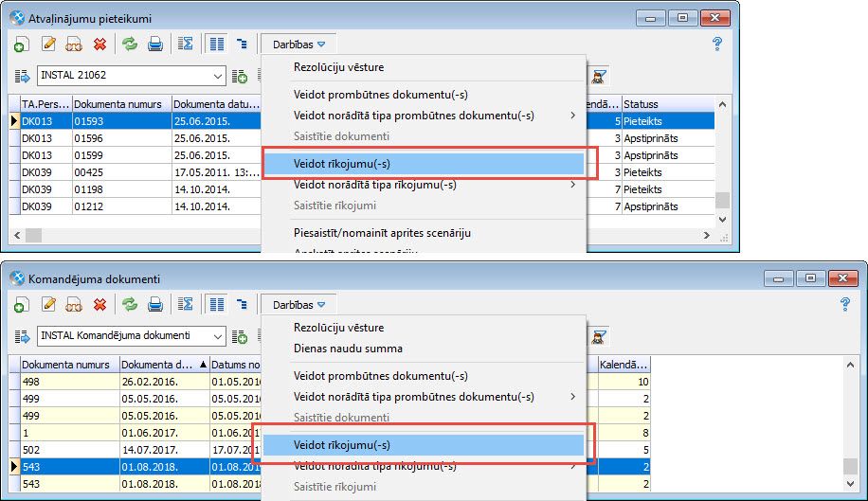Sort by Dokumenta numurs column in Atvaļinājumu pieteikumi

[122, 104]
